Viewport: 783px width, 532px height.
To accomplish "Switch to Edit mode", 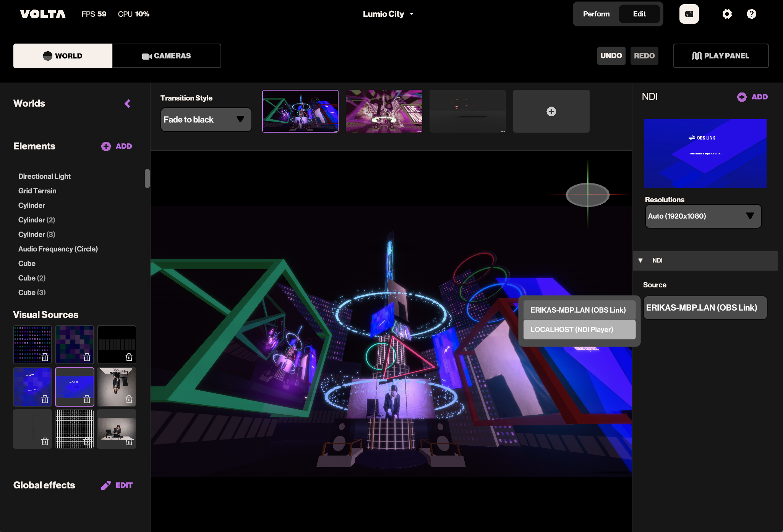I will coord(639,14).
